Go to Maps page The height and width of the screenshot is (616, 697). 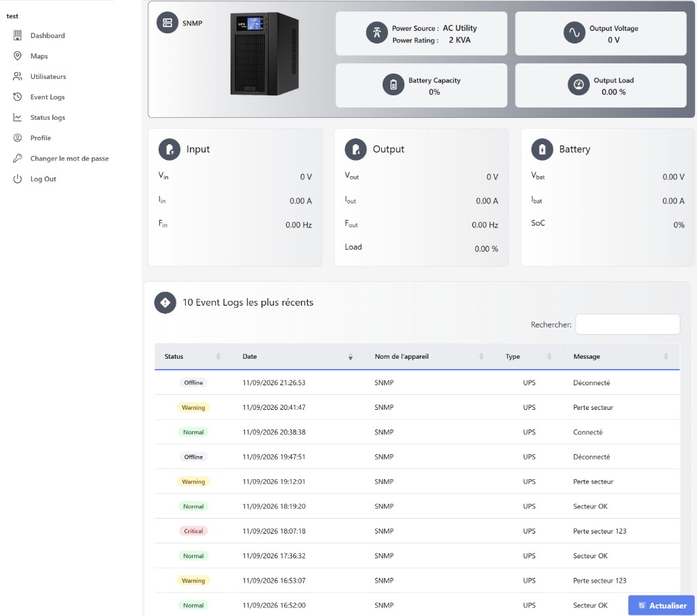(x=39, y=56)
